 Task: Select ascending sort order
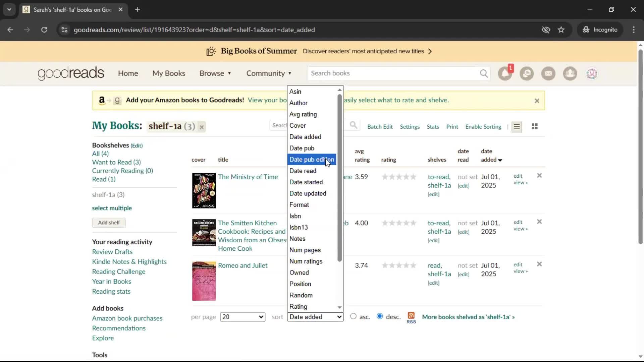click(353, 316)
